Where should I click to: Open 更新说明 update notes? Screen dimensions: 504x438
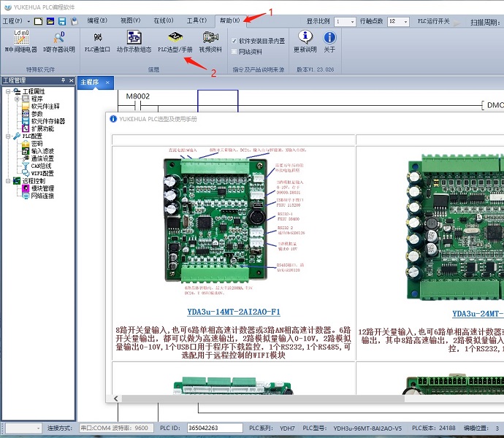click(305, 41)
